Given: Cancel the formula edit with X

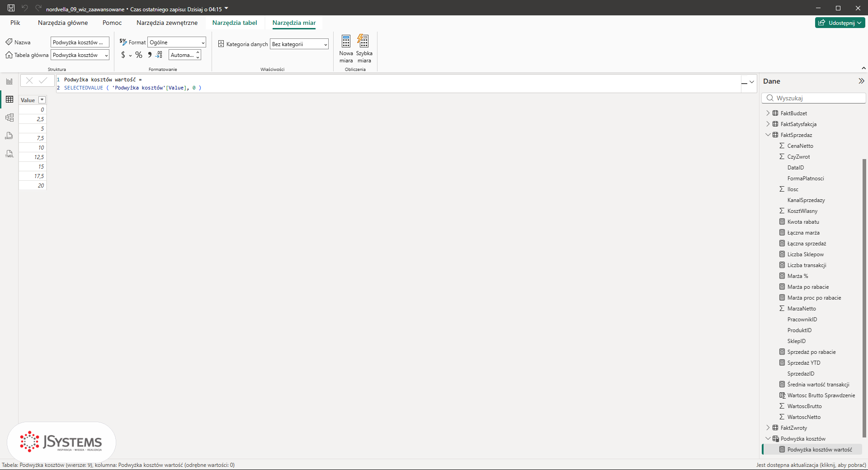Looking at the screenshot, I should (29, 80).
